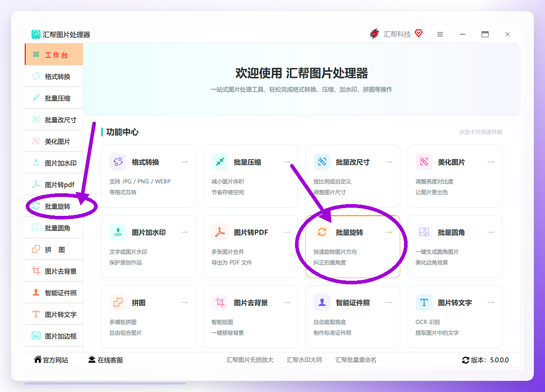
Task: Click the 智能证件照 sidebar person icon
Action: pos(36,293)
